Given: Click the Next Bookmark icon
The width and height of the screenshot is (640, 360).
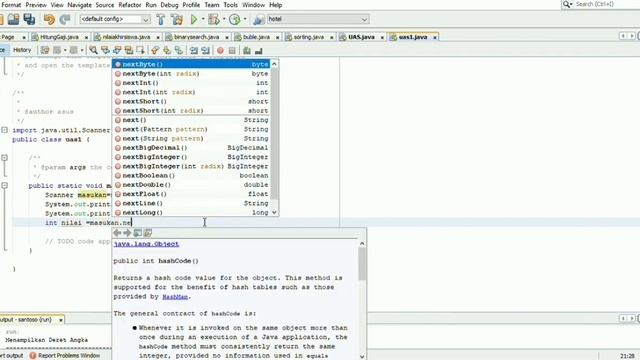Looking at the screenshot, I should (167, 50).
